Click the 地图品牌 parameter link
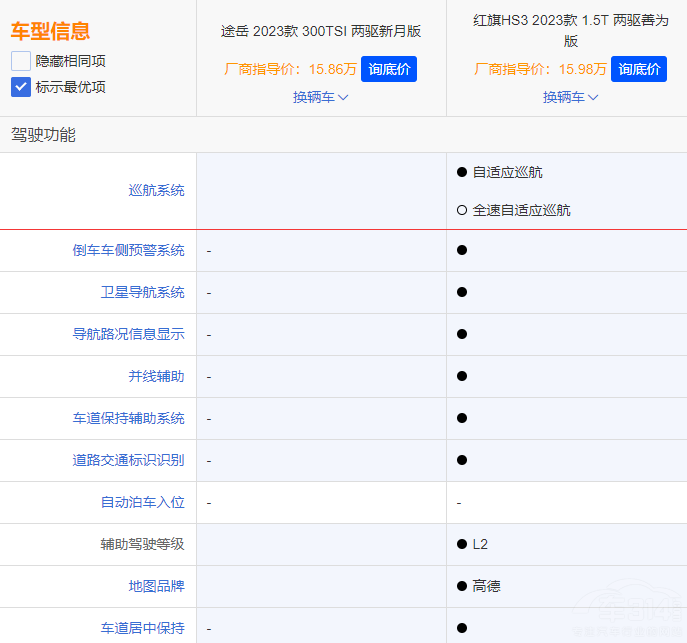Viewport: 687px width, 643px height. pyautogui.click(x=156, y=586)
